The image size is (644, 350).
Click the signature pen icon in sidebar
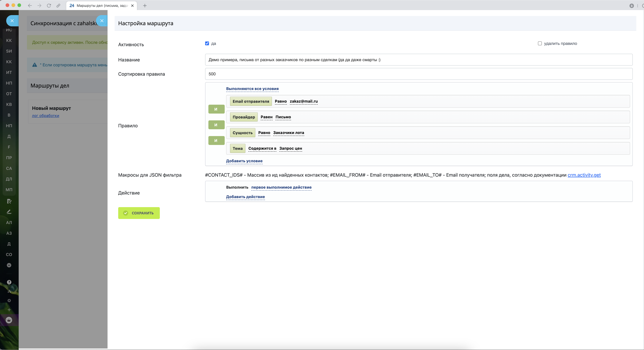point(9,212)
